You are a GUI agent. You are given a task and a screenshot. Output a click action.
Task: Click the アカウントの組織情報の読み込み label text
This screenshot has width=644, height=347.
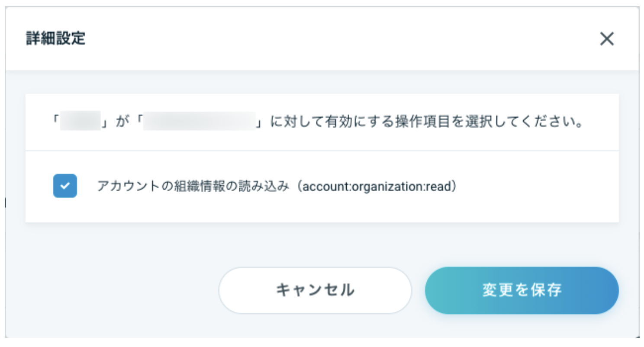193,186
